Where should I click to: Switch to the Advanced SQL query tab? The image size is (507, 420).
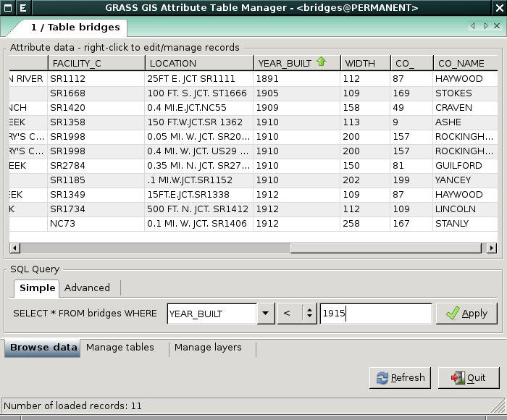click(x=87, y=288)
